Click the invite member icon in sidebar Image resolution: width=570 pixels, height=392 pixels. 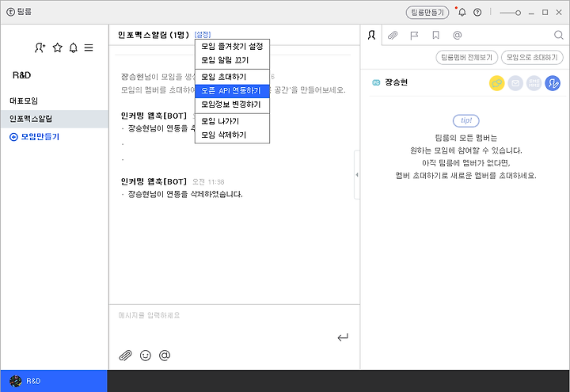point(40,48)
